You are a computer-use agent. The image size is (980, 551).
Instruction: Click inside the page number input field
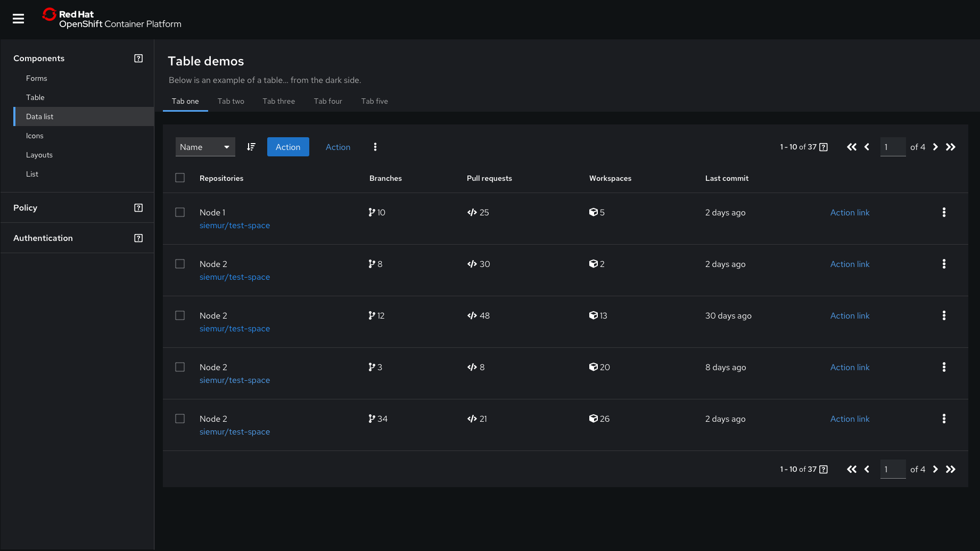[x=893, y=147]
